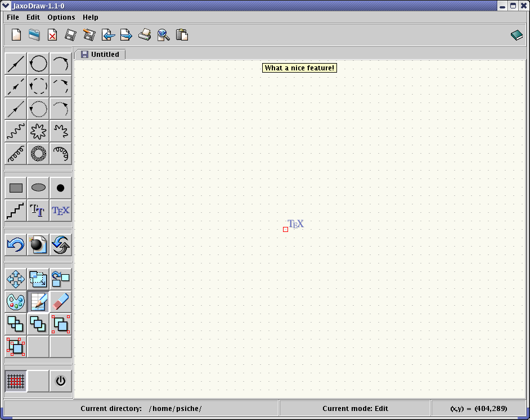The width and height of the screenshot is (530, 420).
Task: Click the export arrow-right page icon
Action: [126, 35]
